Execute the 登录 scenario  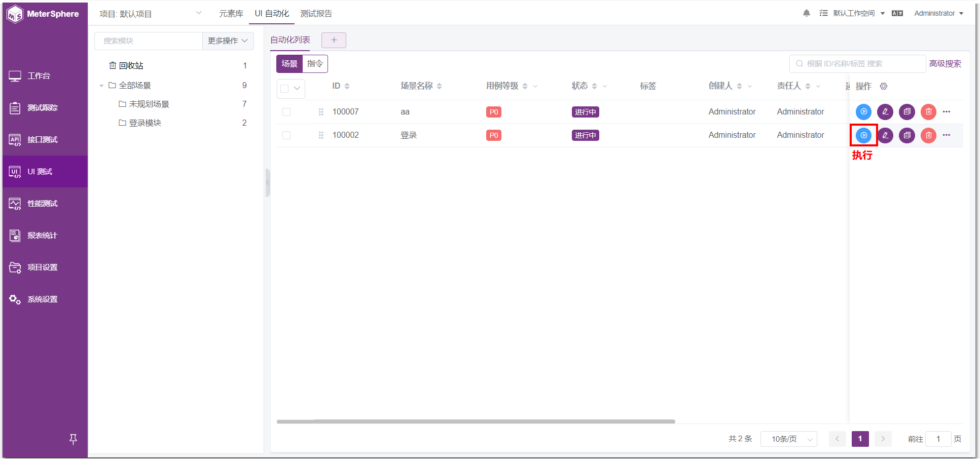click(863, 135)
